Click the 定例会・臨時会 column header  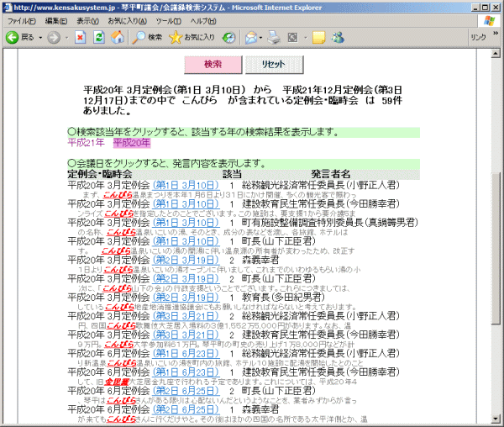pyautogui.click(x=100, y=175)
